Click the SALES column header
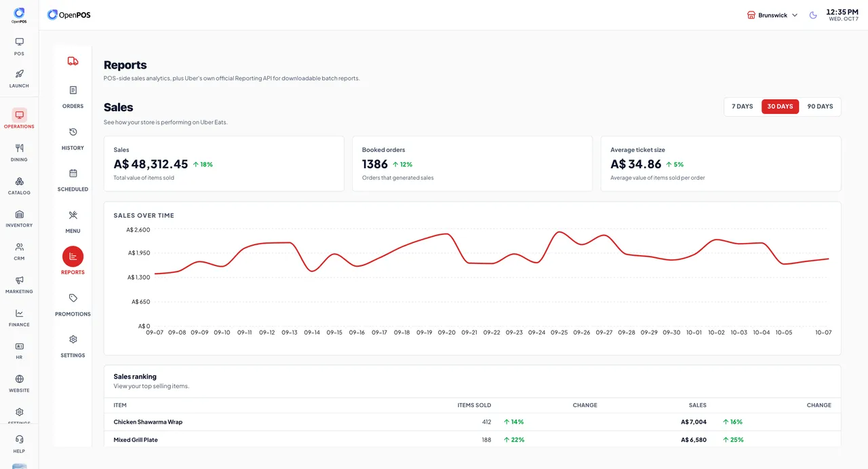Viewport: 868px width, 469px height. pos(698,405)
